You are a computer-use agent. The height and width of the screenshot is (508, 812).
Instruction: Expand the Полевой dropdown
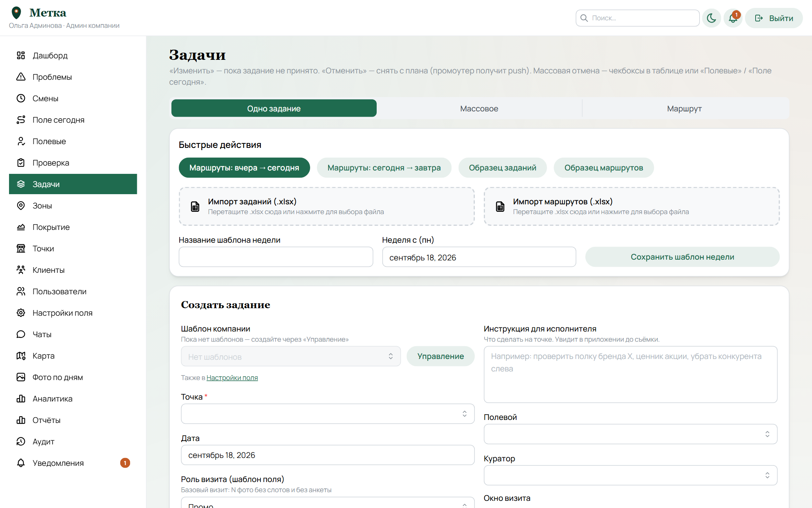coord(630,434)
